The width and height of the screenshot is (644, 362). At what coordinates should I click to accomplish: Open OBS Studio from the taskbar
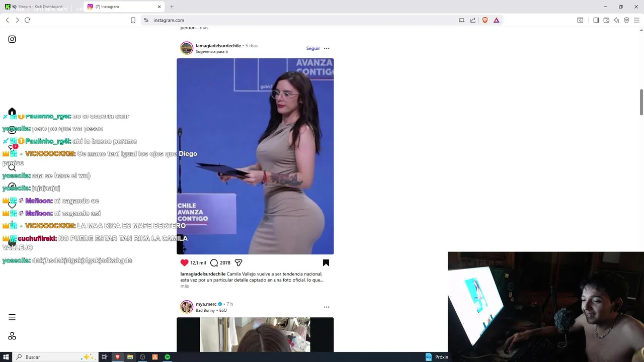coord(142,357)
